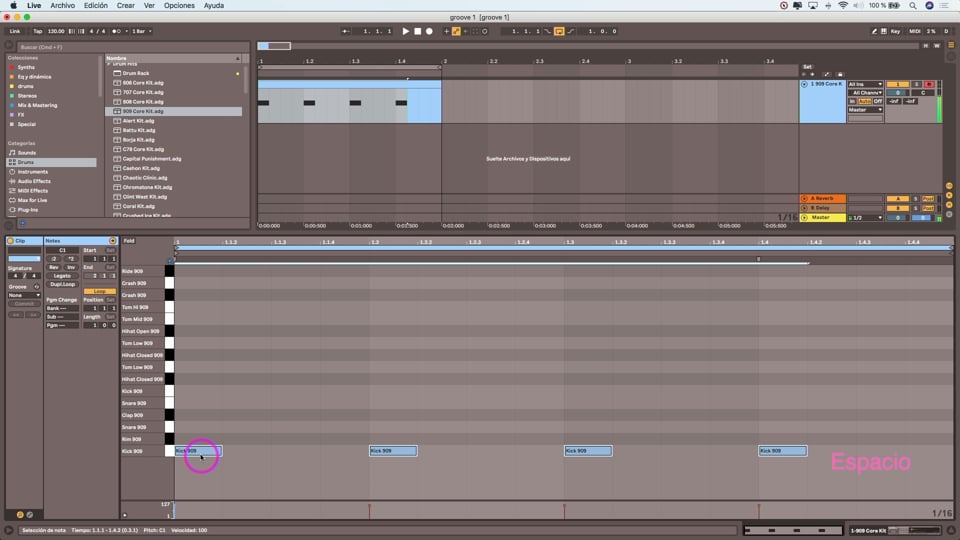Select the Max for Live category
Viewport: 960px width, 540px height.
click(x=32, y=200)
